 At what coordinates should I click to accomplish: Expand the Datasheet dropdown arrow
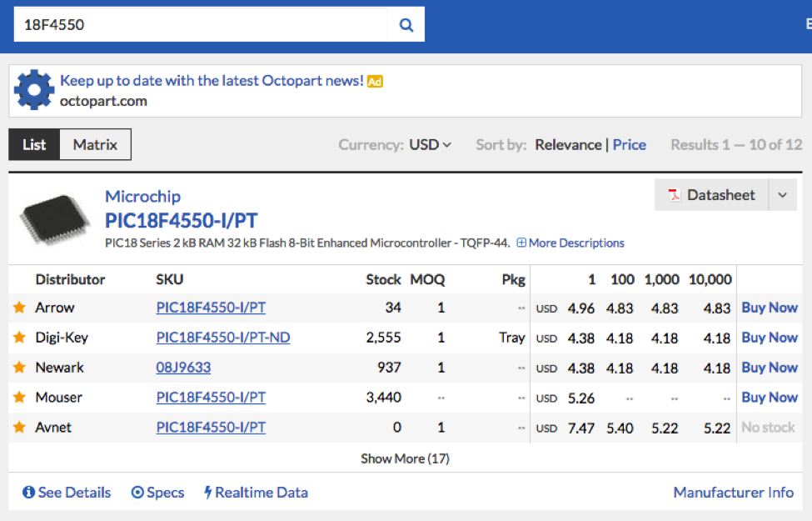pyautogui.click(x=783, y=195)
